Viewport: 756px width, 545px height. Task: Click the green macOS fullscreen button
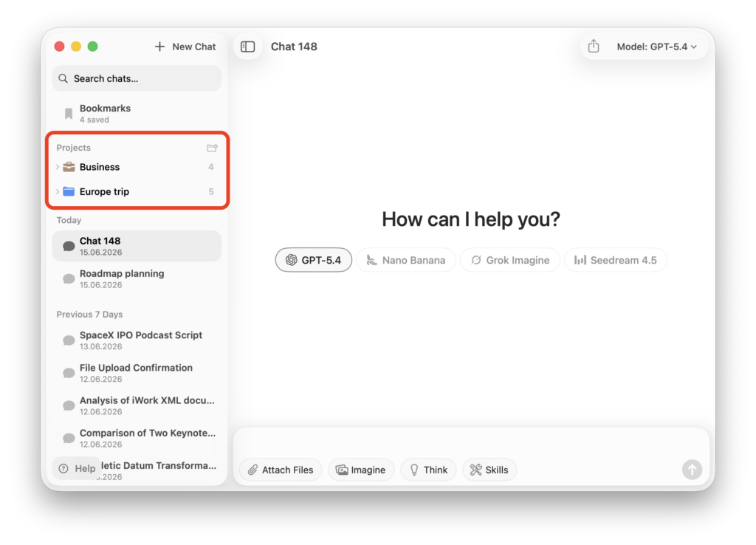point(92,47)
